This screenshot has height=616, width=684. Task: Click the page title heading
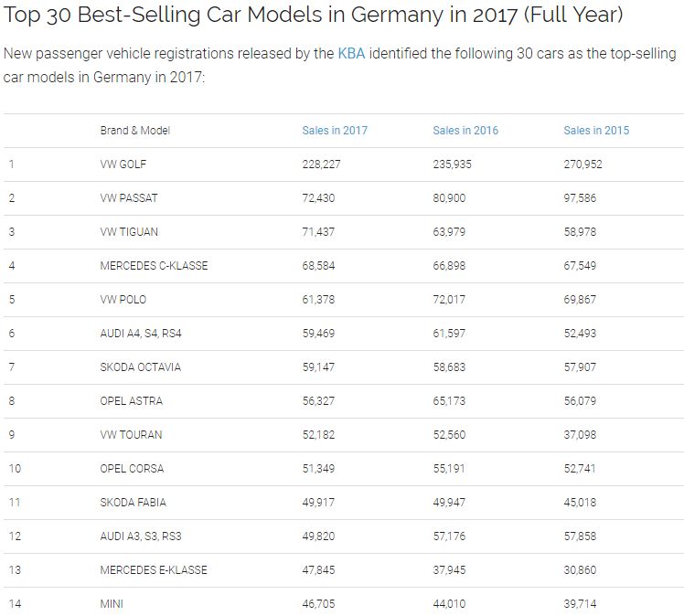coord(313,17)
